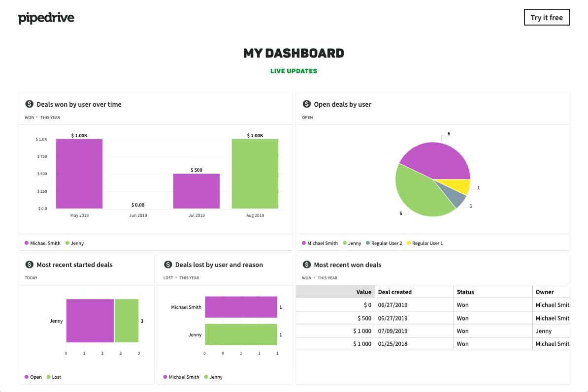The height and width of the screenshot is (392, 588).
Task: Click the dollar icon on Open deals by user
Action: 306,104
